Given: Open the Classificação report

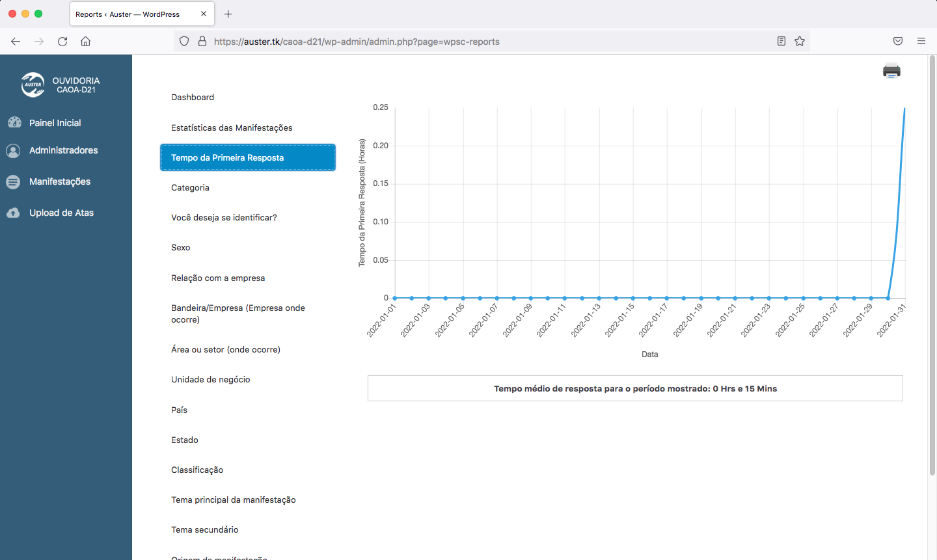Looking at the screenshot, I should [x=197, y=470].
